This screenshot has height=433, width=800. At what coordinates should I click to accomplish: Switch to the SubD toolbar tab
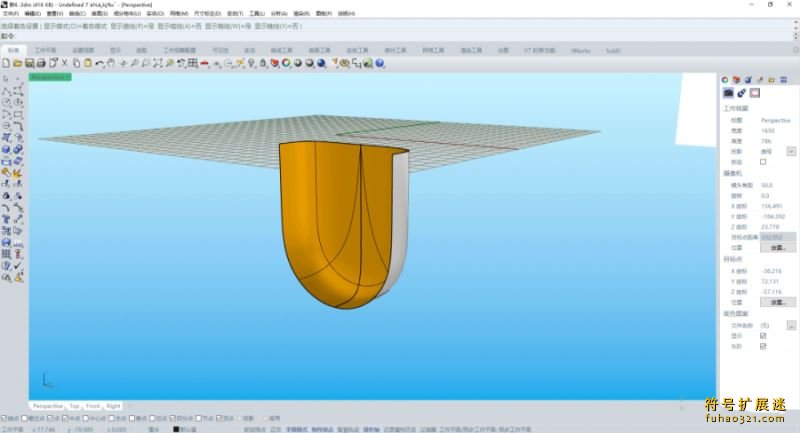point(613,50)
